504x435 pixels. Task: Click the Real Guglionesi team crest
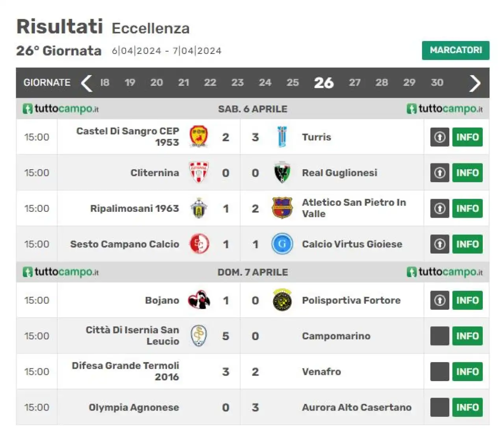[x=282, y=172]
